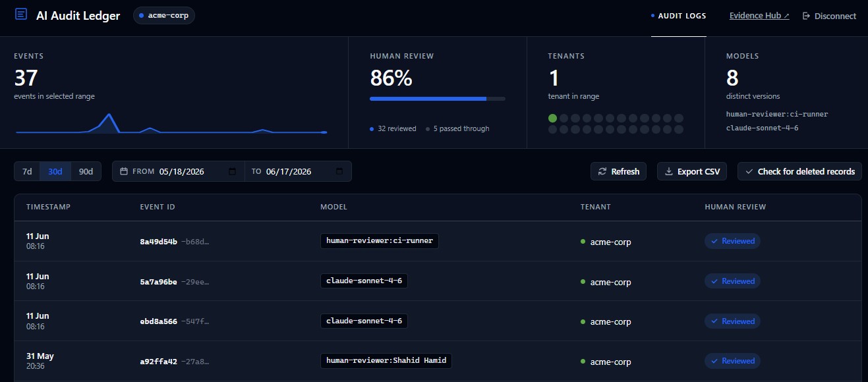Click the Refresh arrows icon
Viewport: 868px width, 382px height.
602,171
